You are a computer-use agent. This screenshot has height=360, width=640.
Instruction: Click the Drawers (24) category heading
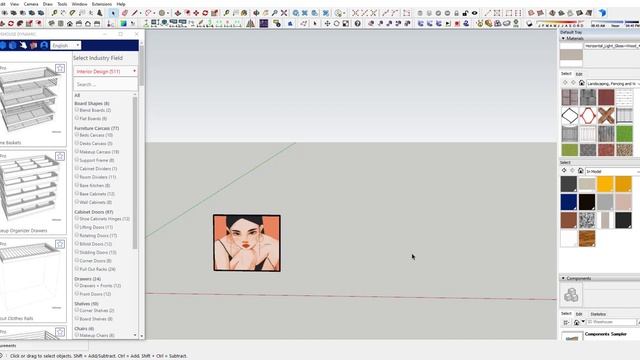(87, 279)
